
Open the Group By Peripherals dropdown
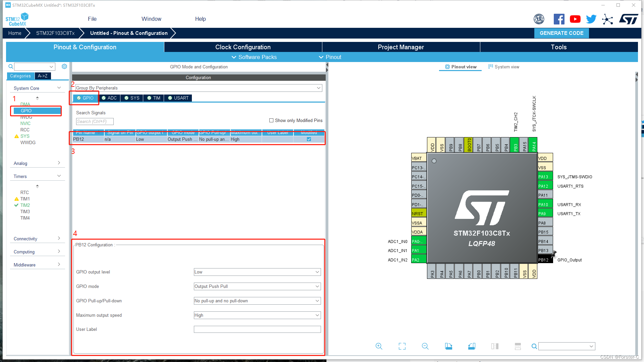[x=319, y=88]
